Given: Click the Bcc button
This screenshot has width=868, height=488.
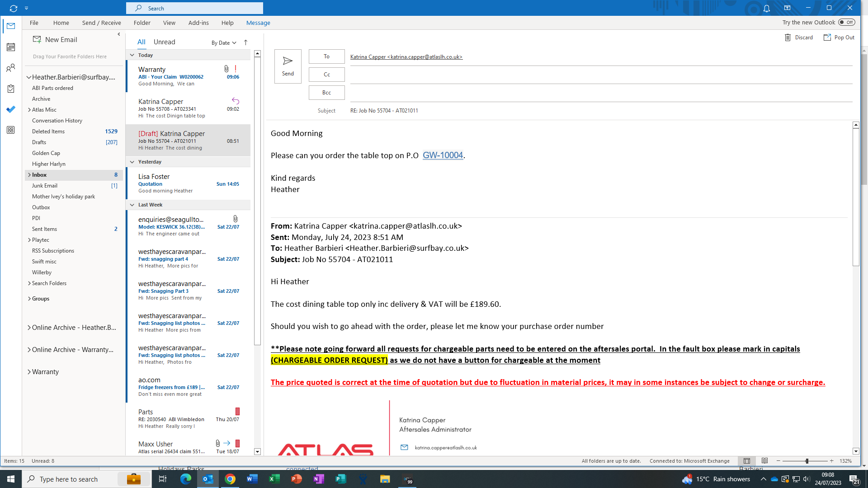Looking at the screenshot, I should [x=326, y=93].
